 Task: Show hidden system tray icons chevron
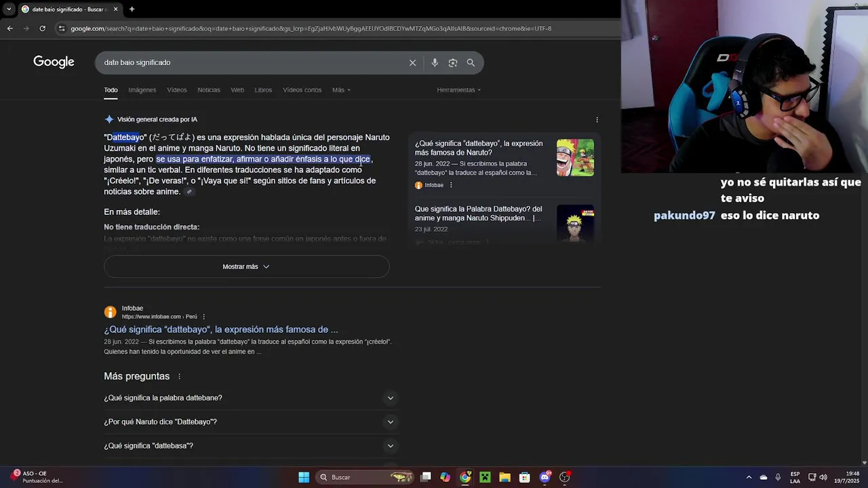[x=749, y=477]
